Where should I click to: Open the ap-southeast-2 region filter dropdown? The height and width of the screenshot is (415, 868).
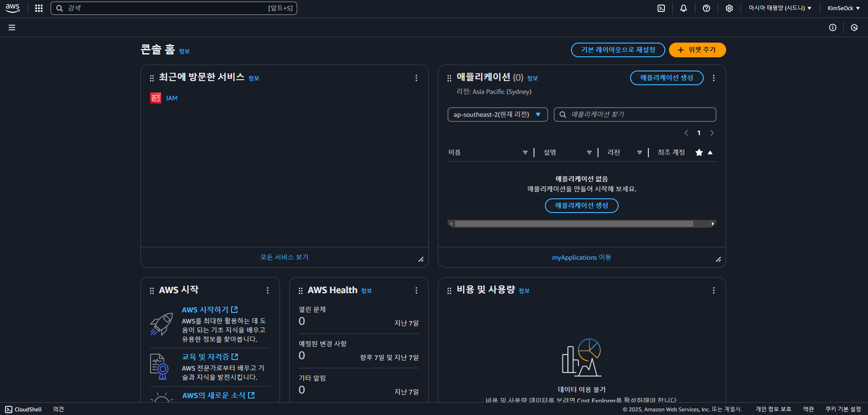click(x=497, y=115)
